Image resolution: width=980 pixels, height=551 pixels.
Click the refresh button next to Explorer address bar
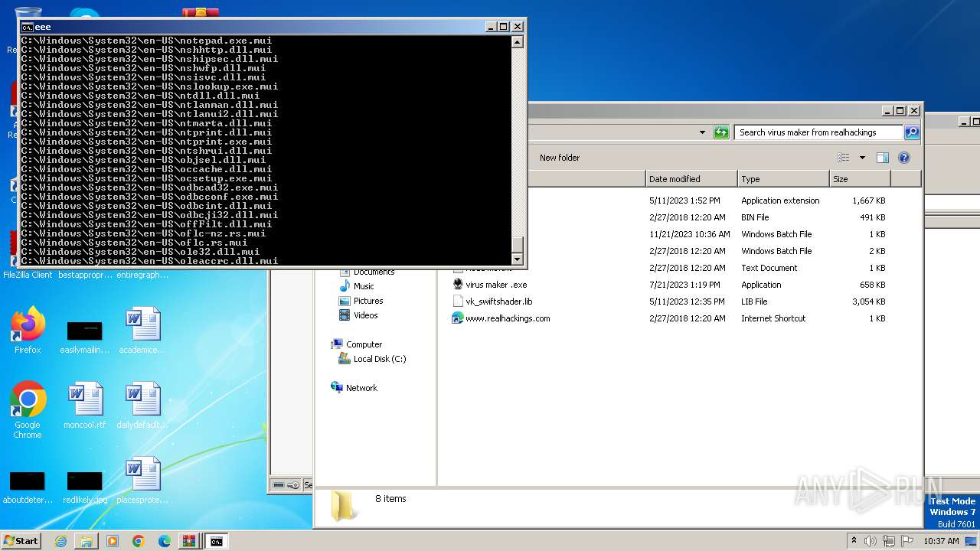[x=721, y=132]
